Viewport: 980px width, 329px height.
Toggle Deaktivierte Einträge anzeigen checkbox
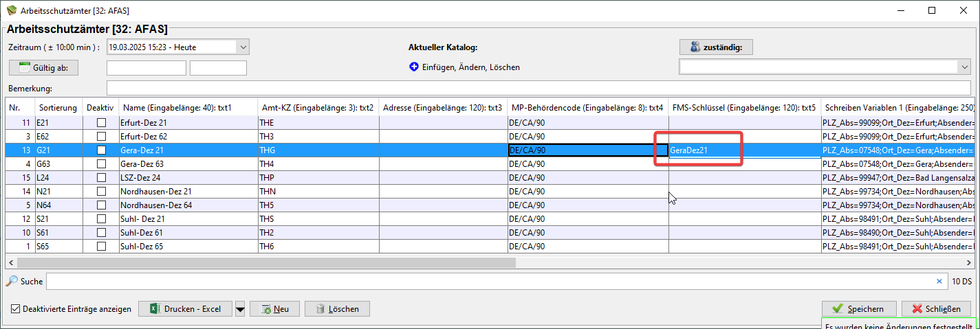coord(15,309)
